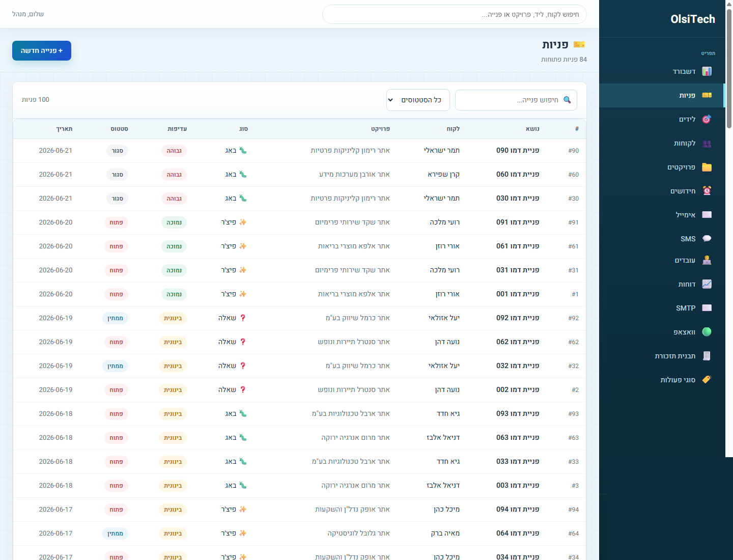Open לקוחות menu item
The image size is (733, 560).
tap(662, 143)
